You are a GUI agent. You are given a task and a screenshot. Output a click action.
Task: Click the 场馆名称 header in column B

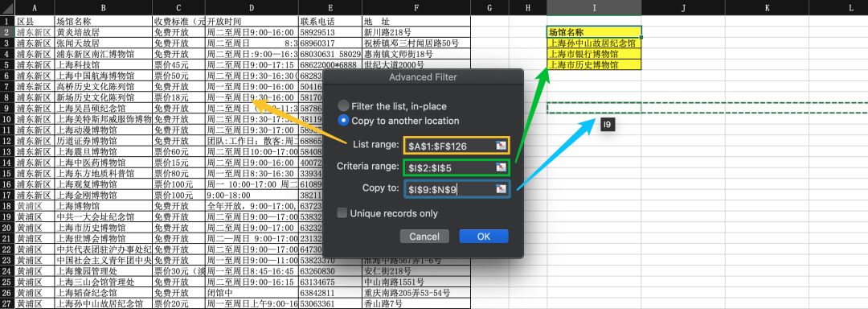click(x=104, y=21)
